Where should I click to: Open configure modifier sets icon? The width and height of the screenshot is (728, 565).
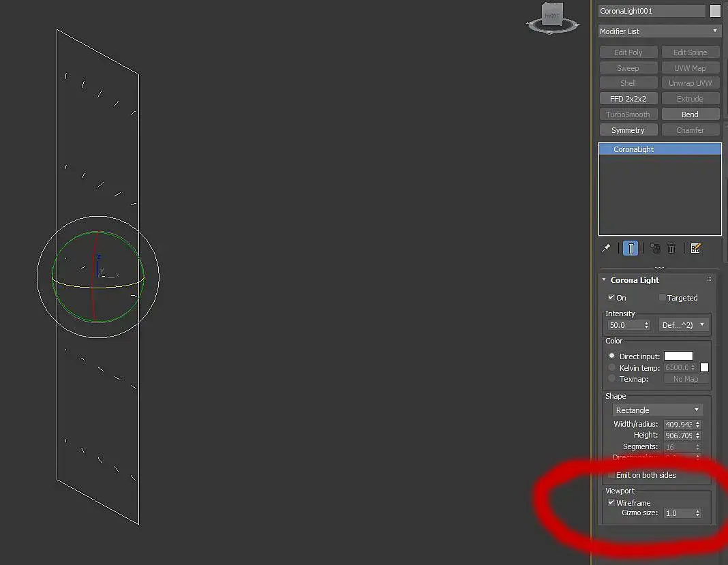695,248
